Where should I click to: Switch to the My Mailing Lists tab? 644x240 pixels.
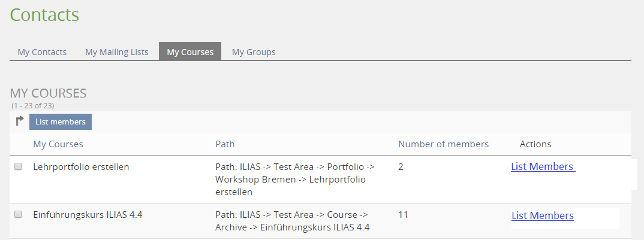(116, 52)
